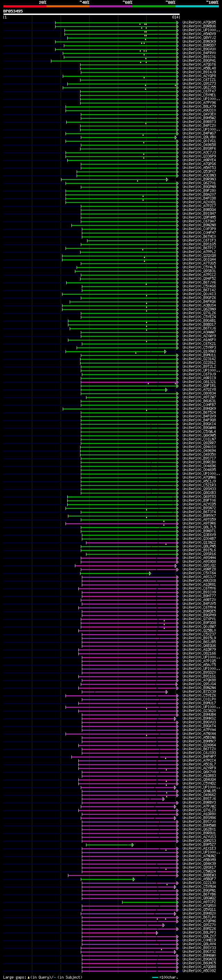Select the UniRef100_Q9SZ73 label

[x=199, y=84]
